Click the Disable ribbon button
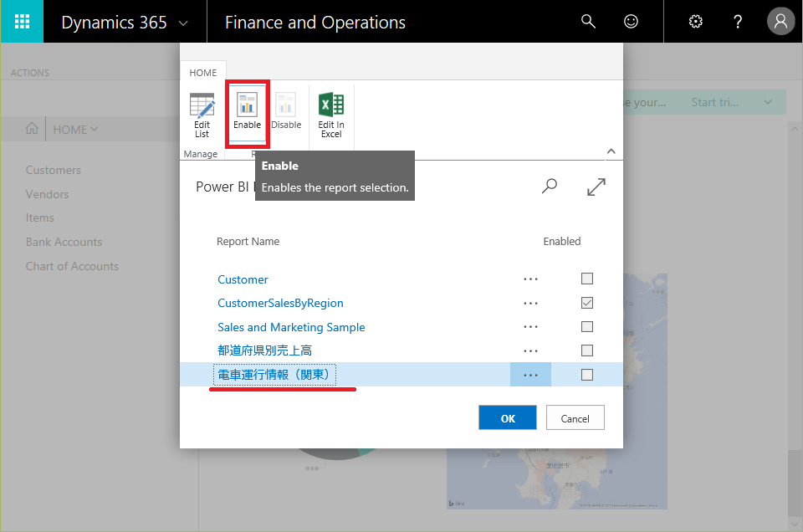The width and height of the screenshot is (803, 532). click(x=286, y=111)
